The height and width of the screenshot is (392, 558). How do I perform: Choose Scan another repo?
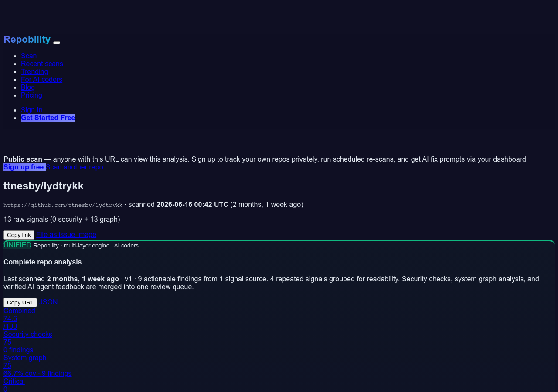pos(75,167)
